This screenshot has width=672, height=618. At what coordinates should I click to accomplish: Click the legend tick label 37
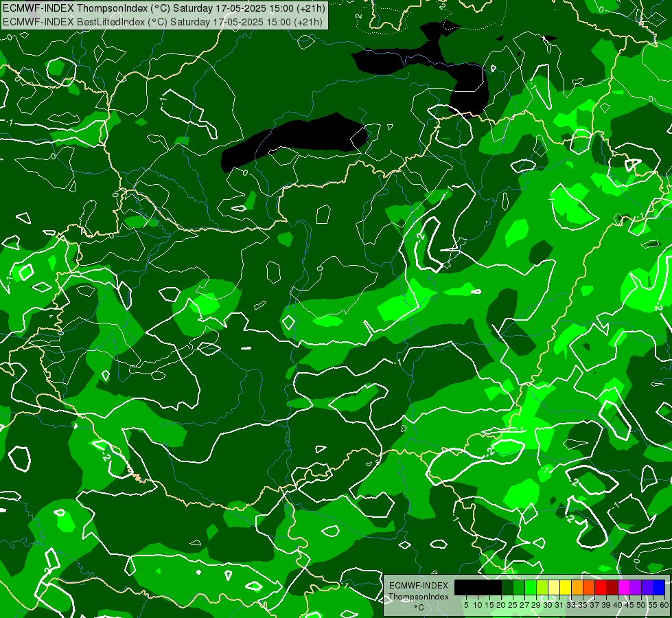click(594, 605)
